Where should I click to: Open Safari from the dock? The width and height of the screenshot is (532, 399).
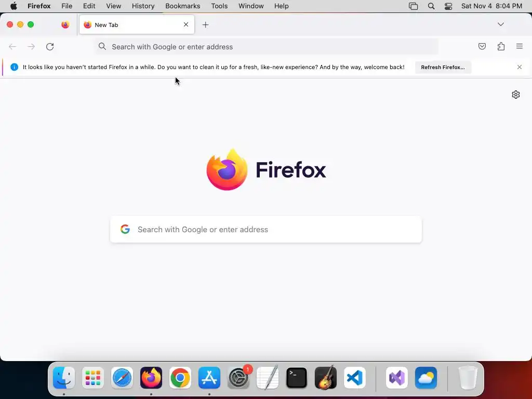[122, 378]
